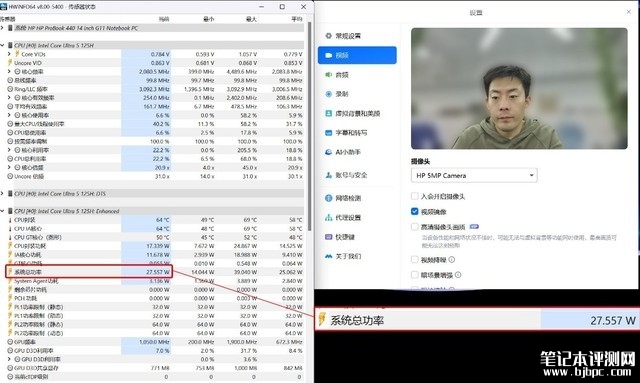Collapse the CPU [#0] Intel Core Ultra 5 125H group
Viewport: 640px width, 383px height.
(x=2, y=45)
